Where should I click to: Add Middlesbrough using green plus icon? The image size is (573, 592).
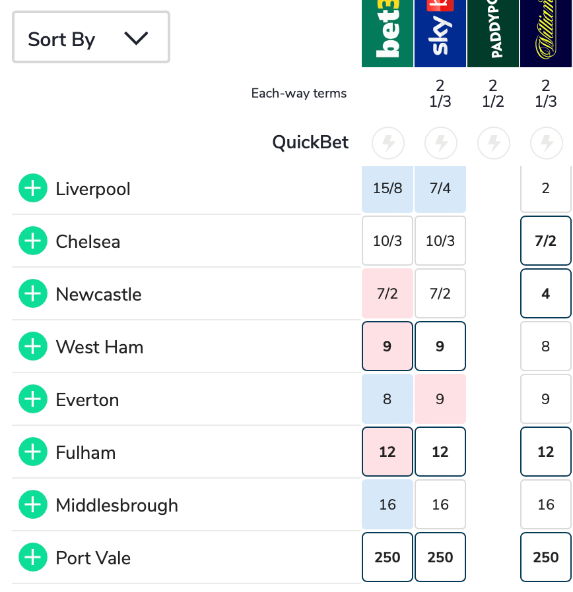click(33, 504)
